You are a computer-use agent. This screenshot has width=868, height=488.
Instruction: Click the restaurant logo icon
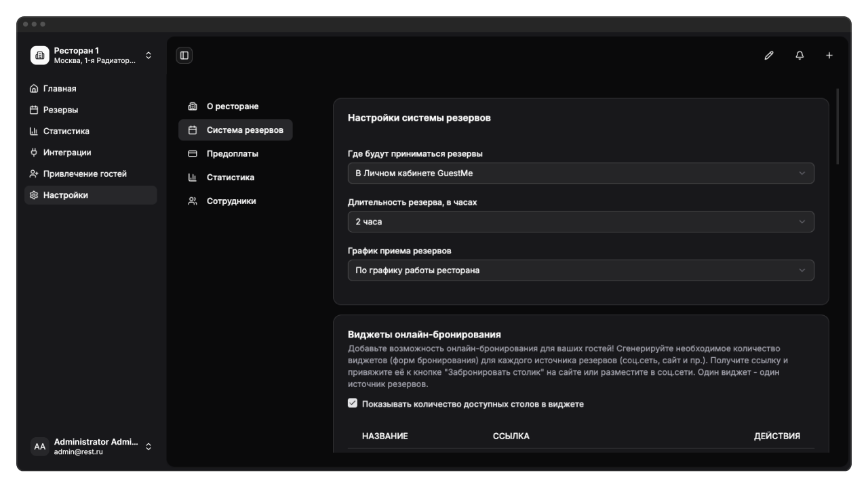pyautogui.click(x=40, y=56)
